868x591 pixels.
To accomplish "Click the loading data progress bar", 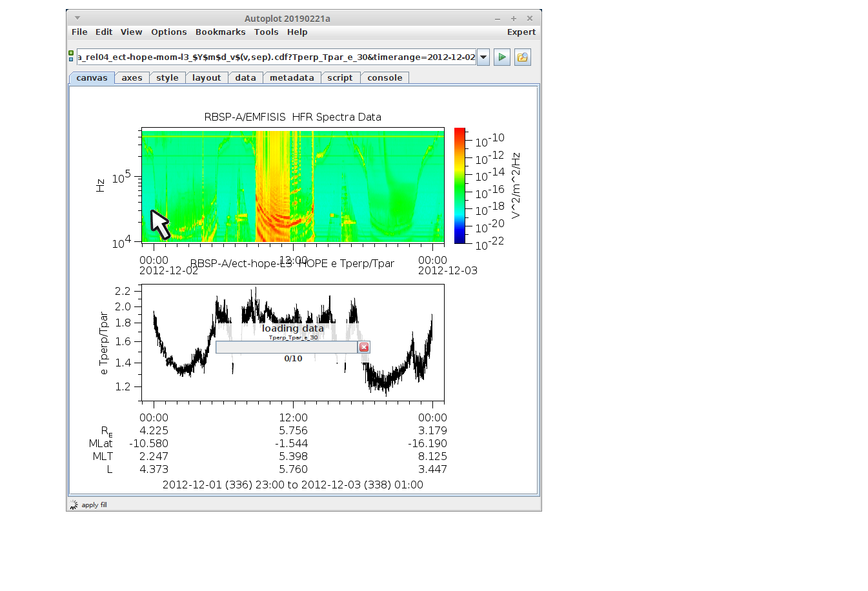I will (287, 347).
